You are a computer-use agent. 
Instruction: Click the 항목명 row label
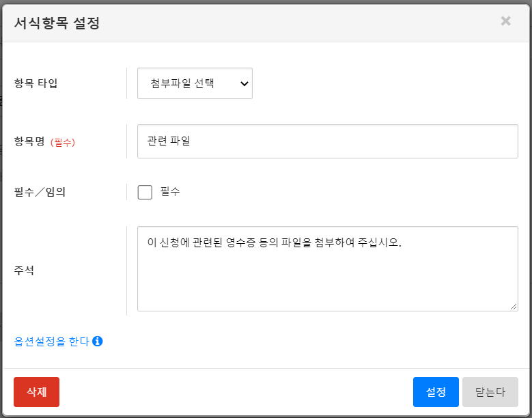[29, 141]
